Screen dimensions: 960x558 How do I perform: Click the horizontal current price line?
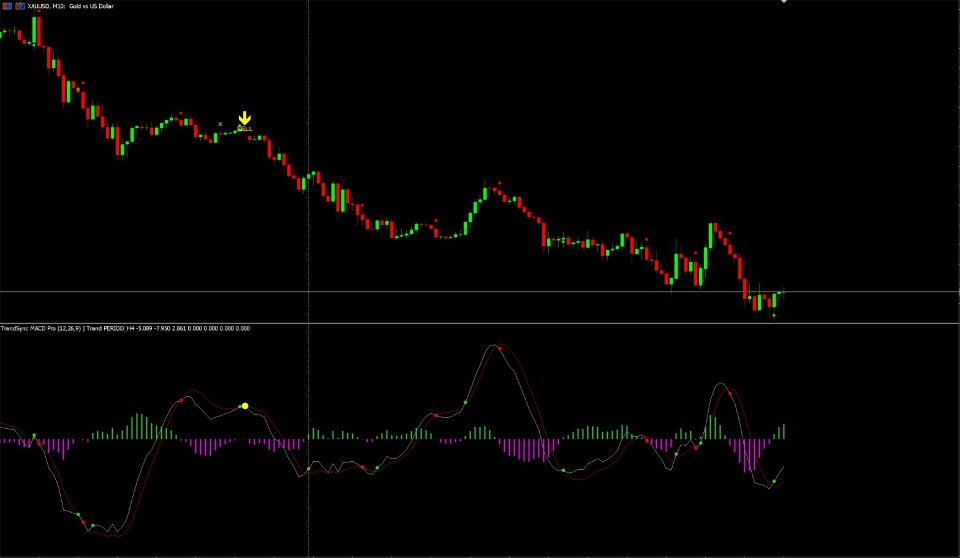pos(480,292)
